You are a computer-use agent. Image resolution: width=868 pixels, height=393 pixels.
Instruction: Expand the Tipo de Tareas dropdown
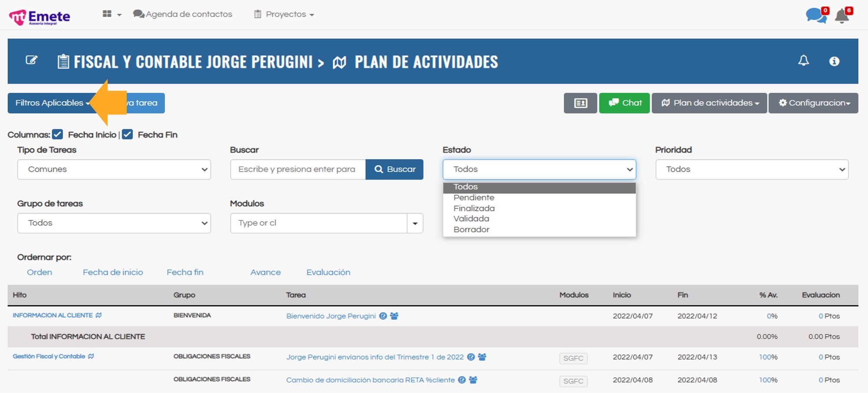114,170
